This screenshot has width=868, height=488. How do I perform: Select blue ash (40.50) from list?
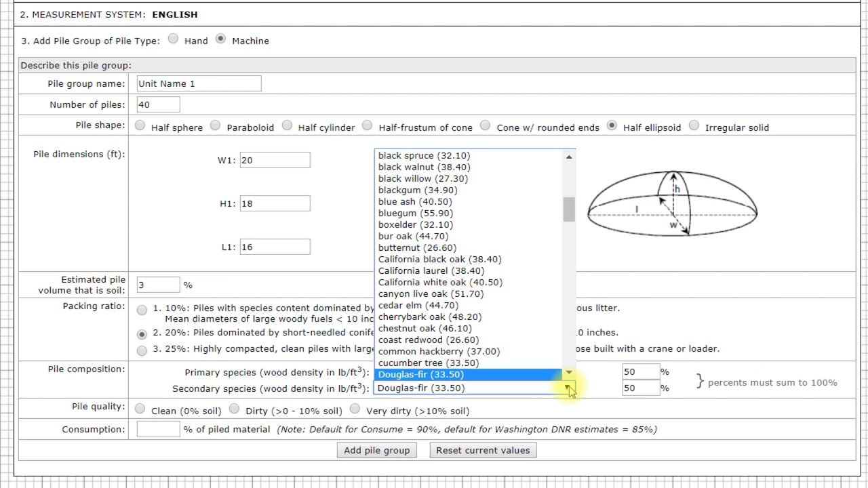[x=469, y=201]
